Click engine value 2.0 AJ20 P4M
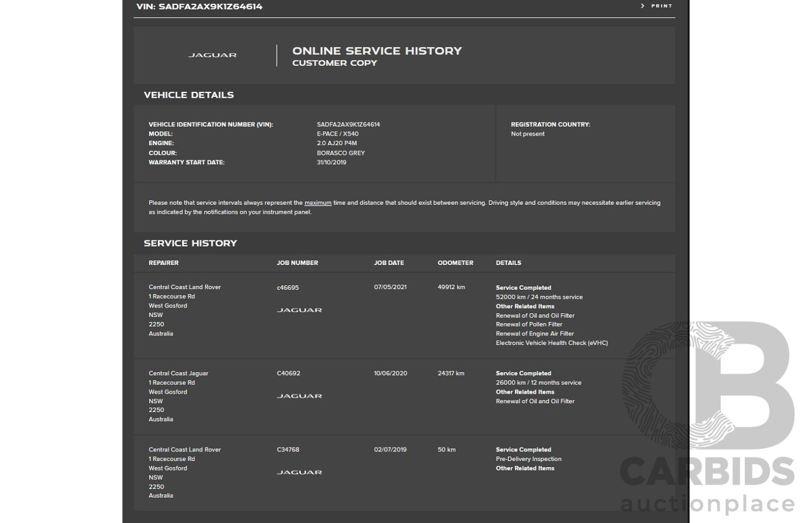Screen dimensions: 812x523 pos(337,143)
